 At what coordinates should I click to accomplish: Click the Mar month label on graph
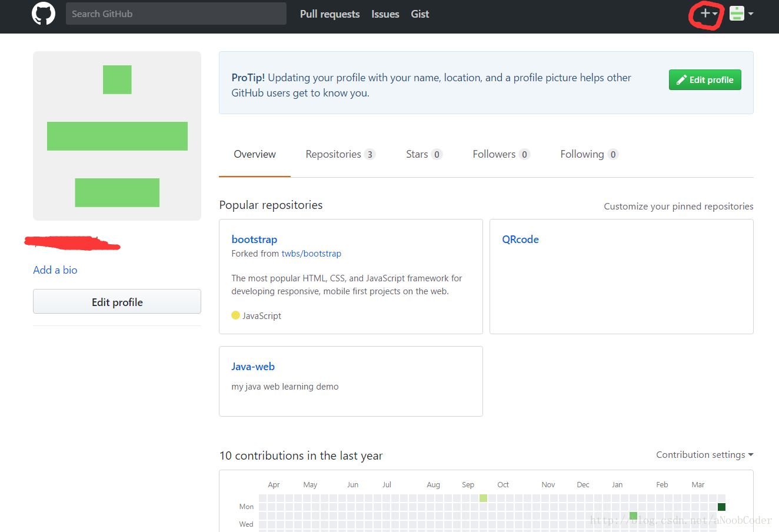click(698, 485)
